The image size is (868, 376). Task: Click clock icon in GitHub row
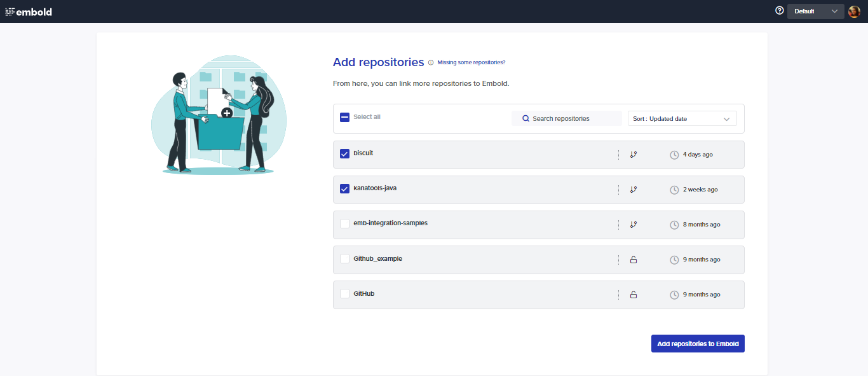(x=674, y=295)
